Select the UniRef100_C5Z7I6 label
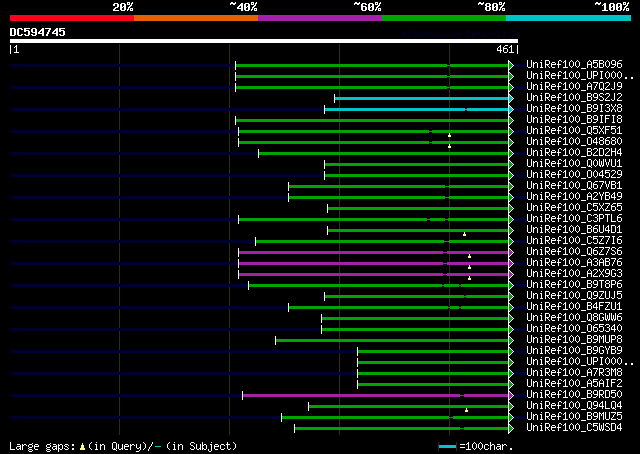 (574, 241)
